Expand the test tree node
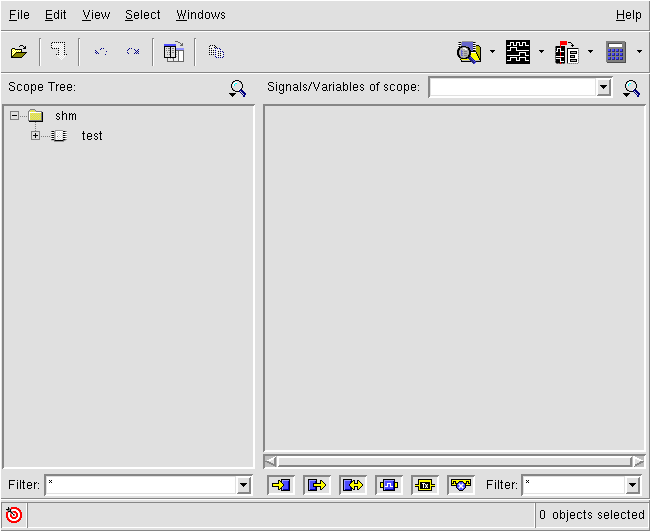The width and height of the screenshot is (650, 531). point(36,136)
